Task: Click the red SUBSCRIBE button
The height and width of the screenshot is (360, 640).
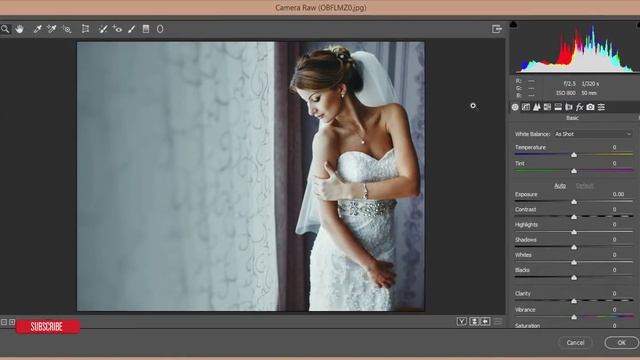Action: 48,327
